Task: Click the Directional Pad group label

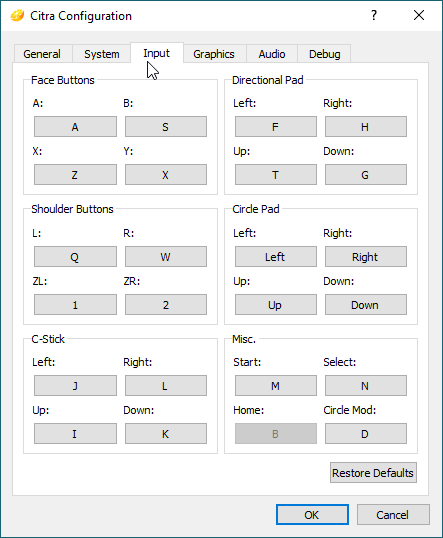Action: [268, 80]
